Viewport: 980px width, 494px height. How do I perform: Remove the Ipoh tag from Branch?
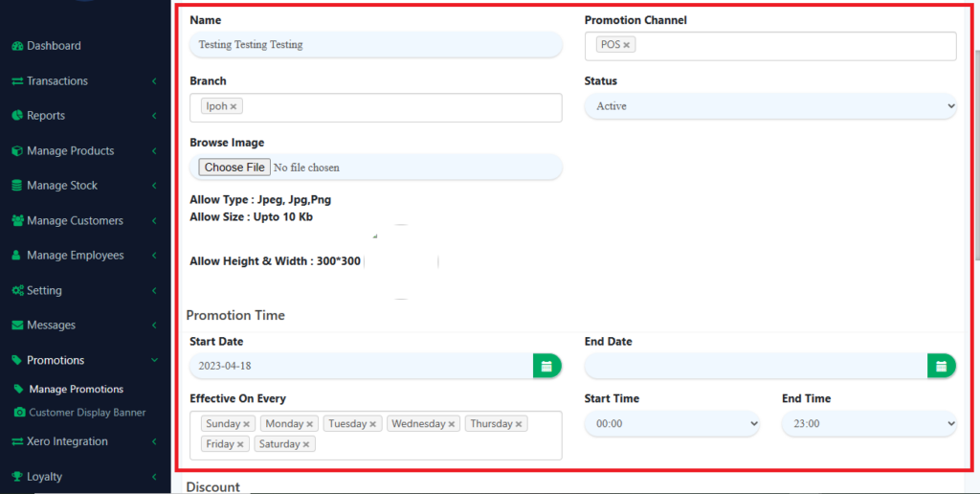(234, 106)
